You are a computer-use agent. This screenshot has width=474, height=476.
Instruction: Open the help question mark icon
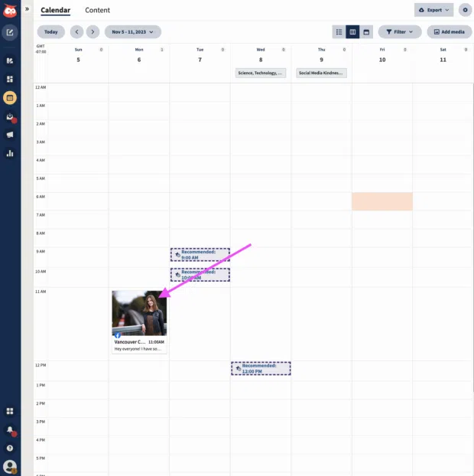(x=10, y=448)
